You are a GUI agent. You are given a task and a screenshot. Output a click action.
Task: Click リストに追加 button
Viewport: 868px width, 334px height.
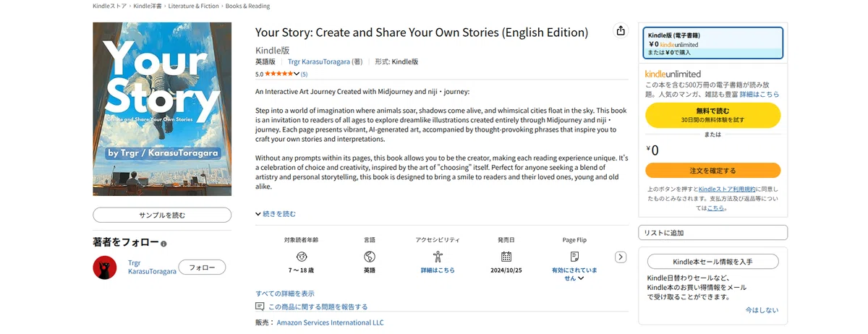[712, 233]
